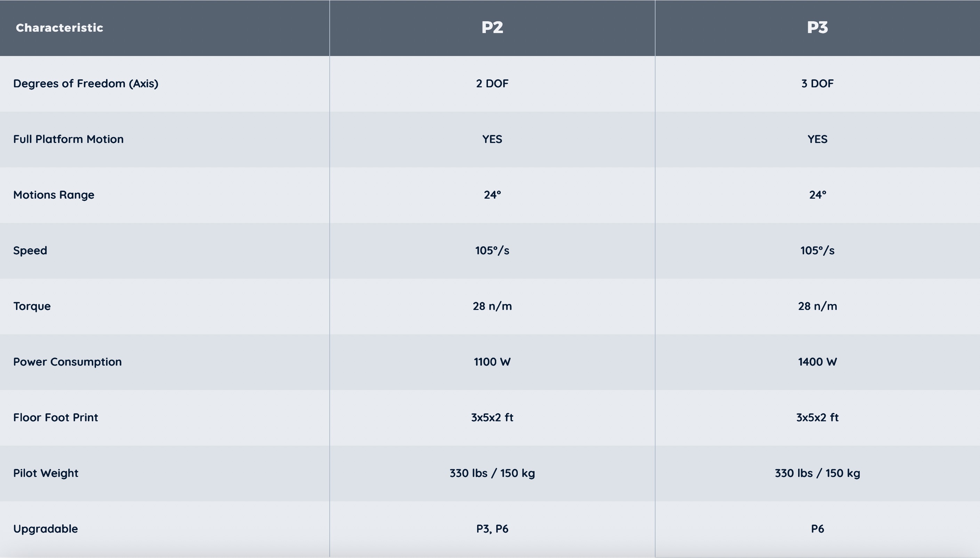Screen dimensions: 980x558
Task: Click the Characteristic column header
Action: [59, 28]
